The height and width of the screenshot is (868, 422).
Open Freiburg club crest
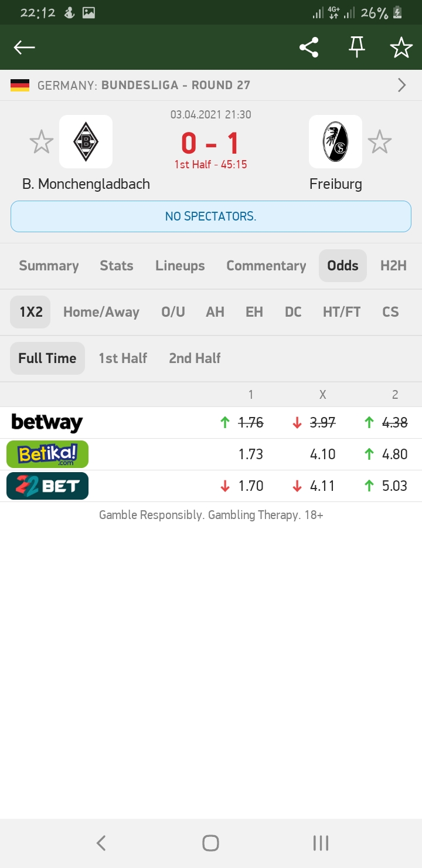[x=335, y=141]
